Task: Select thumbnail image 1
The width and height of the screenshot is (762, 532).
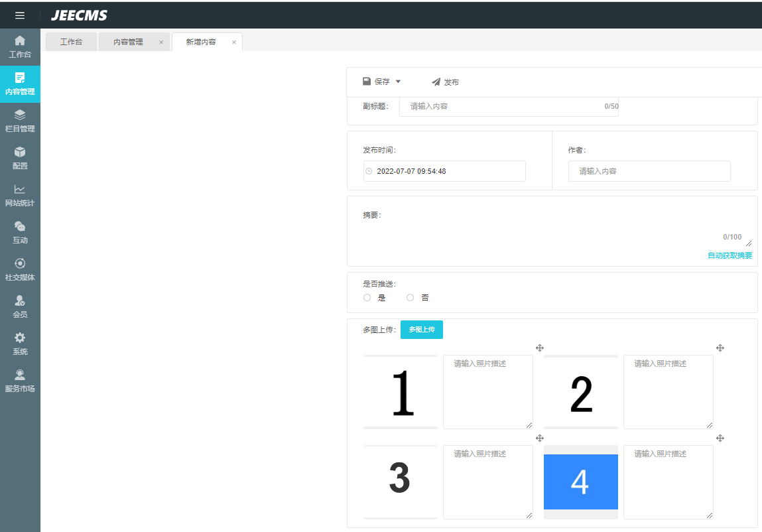Action: 401,392
